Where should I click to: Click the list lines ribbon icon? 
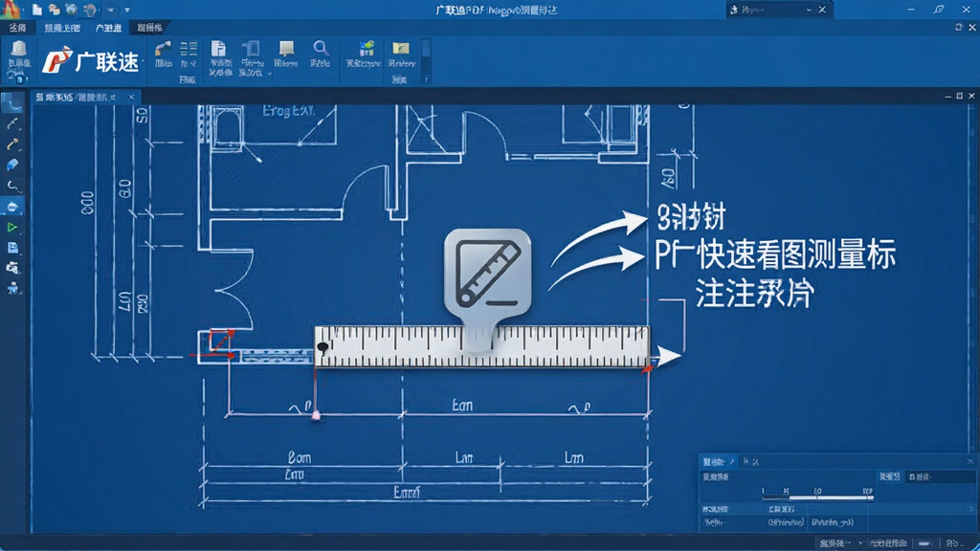pos(189,49)
